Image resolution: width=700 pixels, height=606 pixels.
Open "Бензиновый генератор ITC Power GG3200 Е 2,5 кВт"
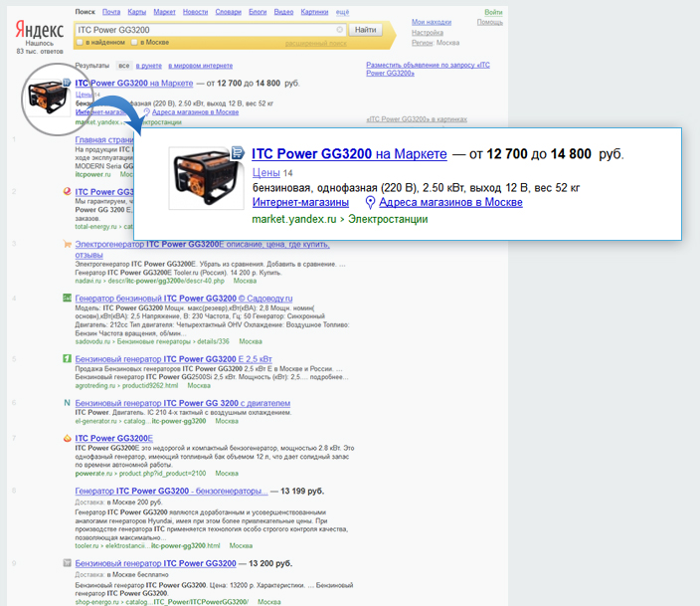(173, 359)
